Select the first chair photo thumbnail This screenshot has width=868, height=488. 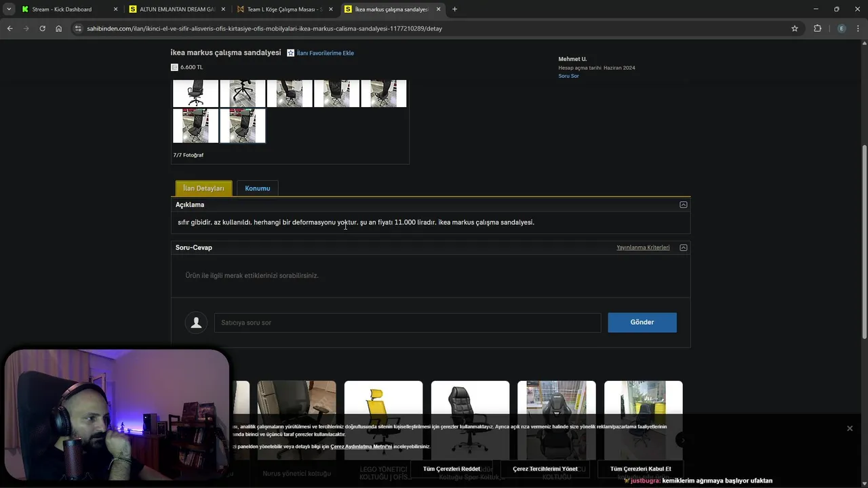pyautogui.click(x=195, y=94)
